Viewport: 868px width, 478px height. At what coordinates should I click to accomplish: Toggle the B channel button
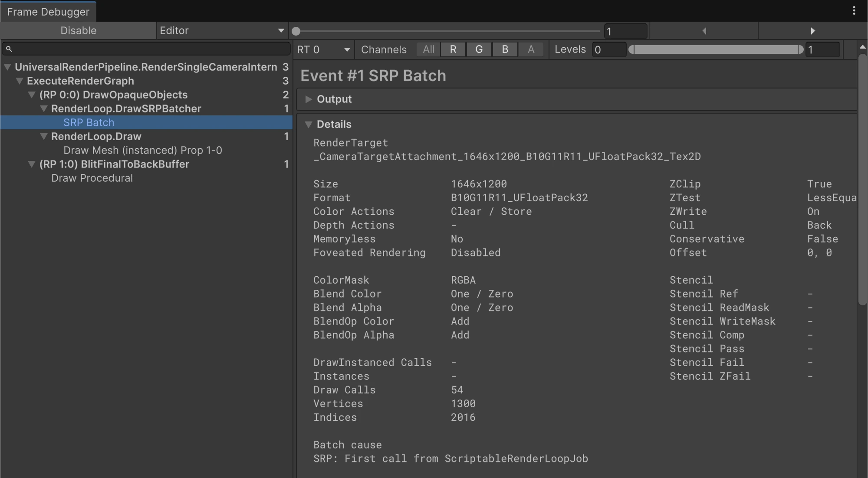(505, 49)
